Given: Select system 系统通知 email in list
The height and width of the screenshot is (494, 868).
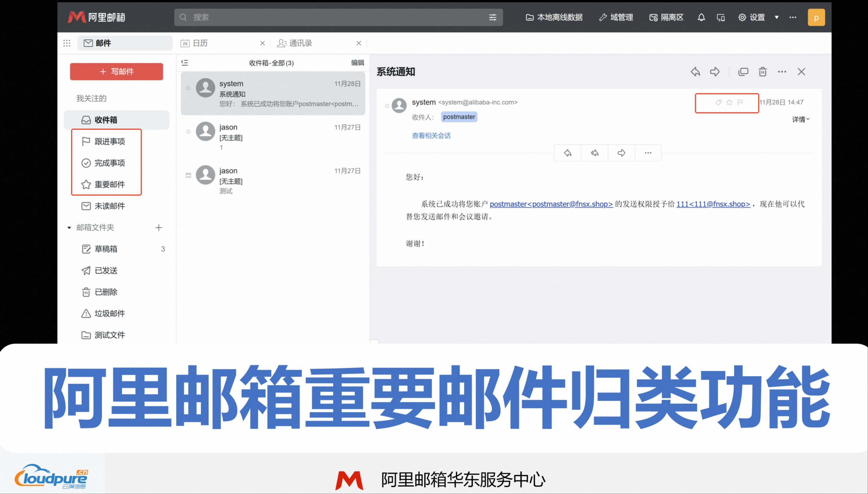Looking at the screenshot, I should pos(273,93).
